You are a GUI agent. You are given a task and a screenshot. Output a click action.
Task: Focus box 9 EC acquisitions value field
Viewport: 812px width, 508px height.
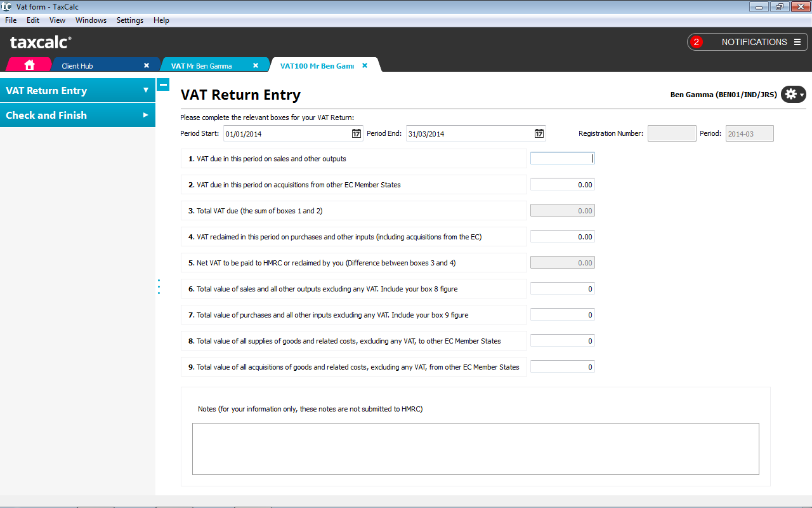(563, 367)
